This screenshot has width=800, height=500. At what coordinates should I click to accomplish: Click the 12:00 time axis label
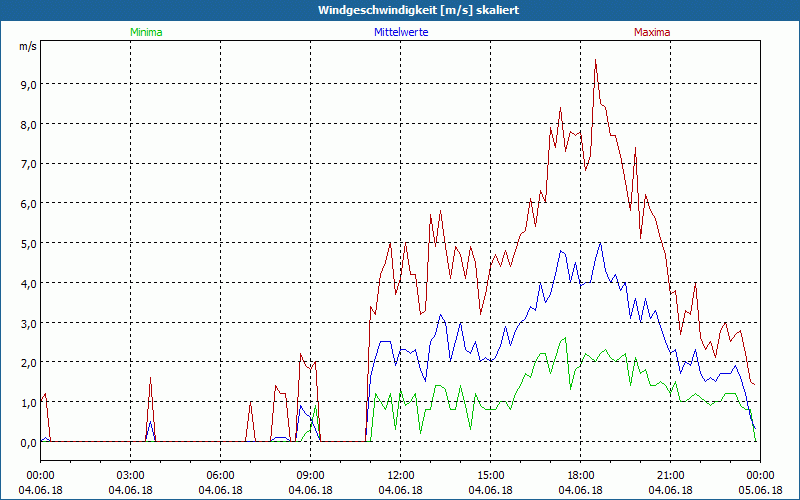pyautogui.click(x=401, y=476)
